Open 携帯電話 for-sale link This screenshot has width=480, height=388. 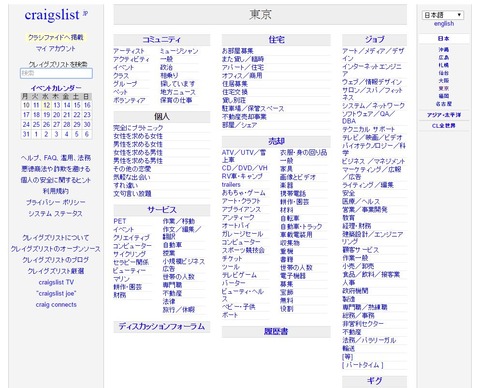[293, 193]
